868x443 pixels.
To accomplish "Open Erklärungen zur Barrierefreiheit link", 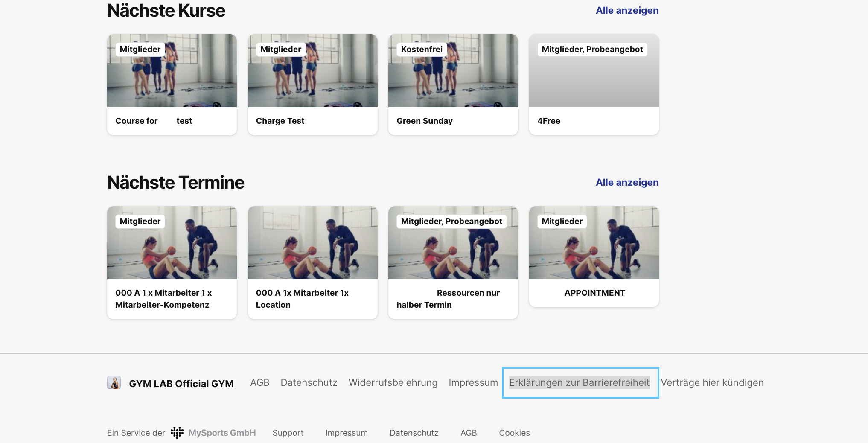I will point(579,382).
